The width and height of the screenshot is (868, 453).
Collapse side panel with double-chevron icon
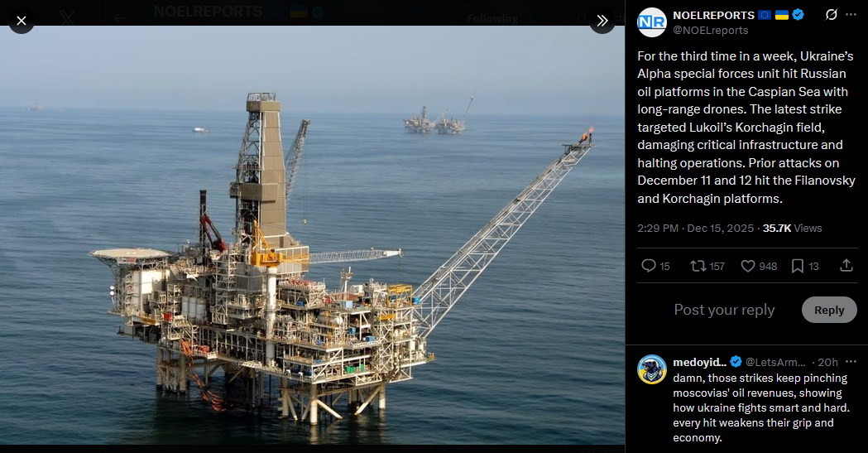602,21
